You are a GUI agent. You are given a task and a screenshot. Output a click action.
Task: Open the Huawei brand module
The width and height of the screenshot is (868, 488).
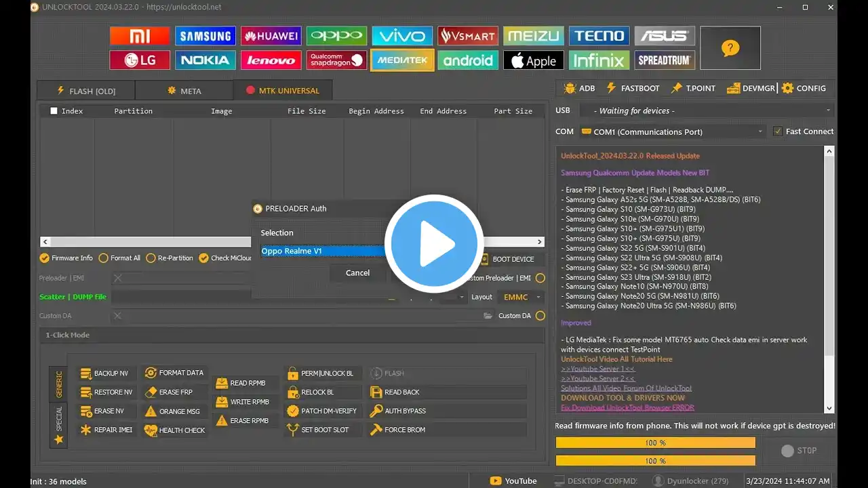pos(271,36)
